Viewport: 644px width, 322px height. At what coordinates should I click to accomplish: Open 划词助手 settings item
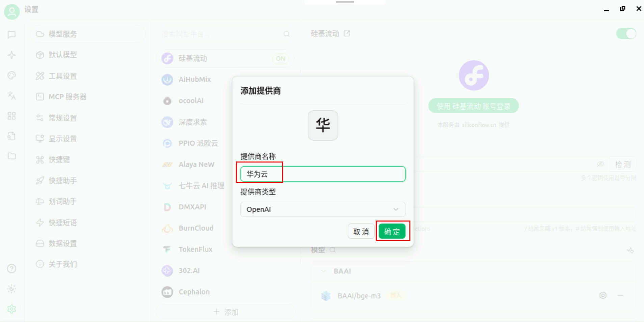(88, 201)
